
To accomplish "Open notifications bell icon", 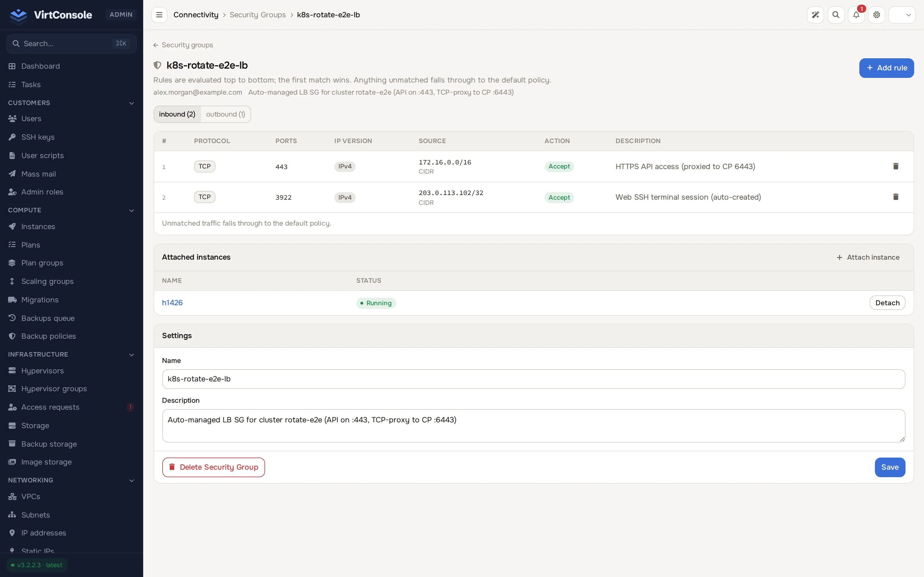I will (856, 15).
